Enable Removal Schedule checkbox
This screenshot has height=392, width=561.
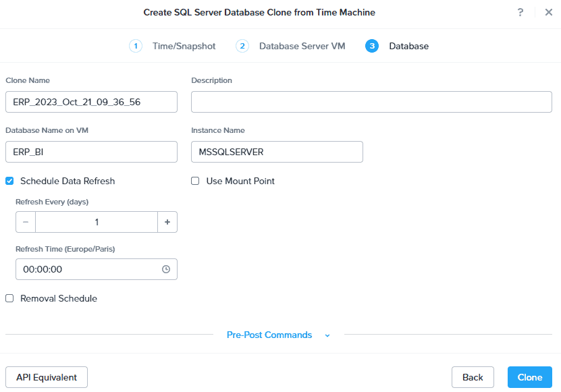click(x=9, y=298)
